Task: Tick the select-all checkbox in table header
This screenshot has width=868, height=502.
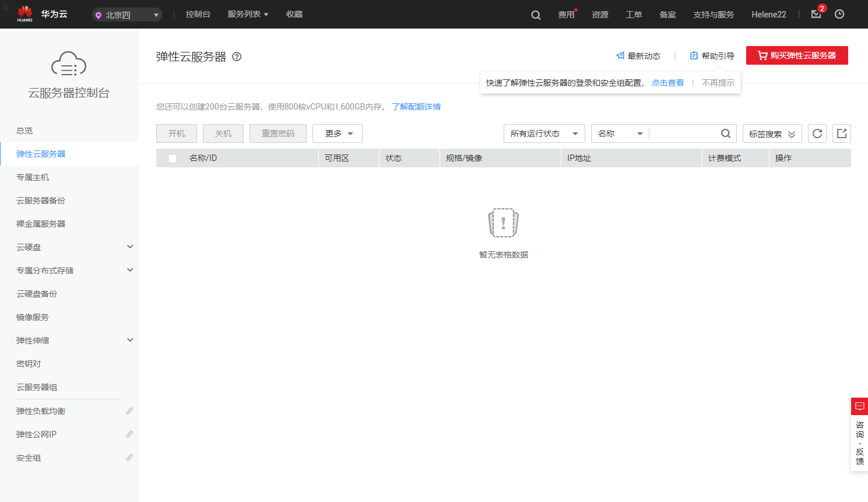Action: 173,159
